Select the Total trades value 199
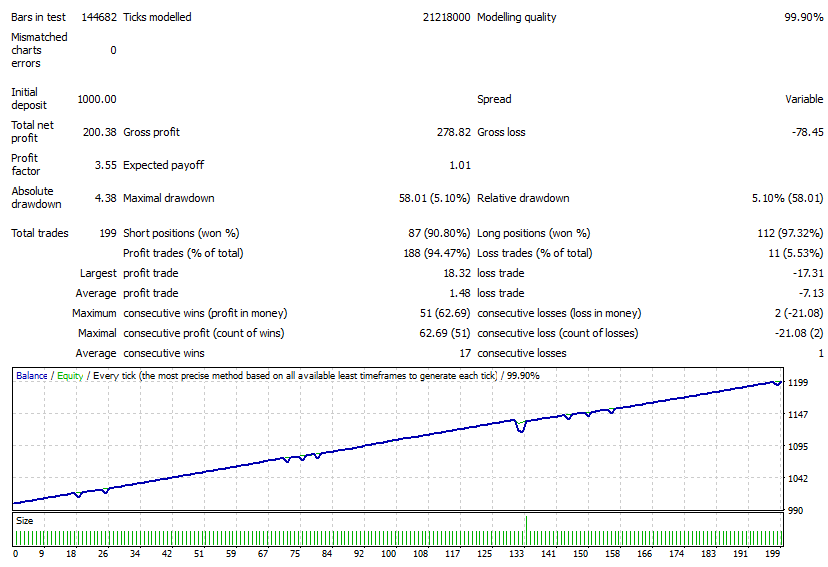 [x=108, y=233]
